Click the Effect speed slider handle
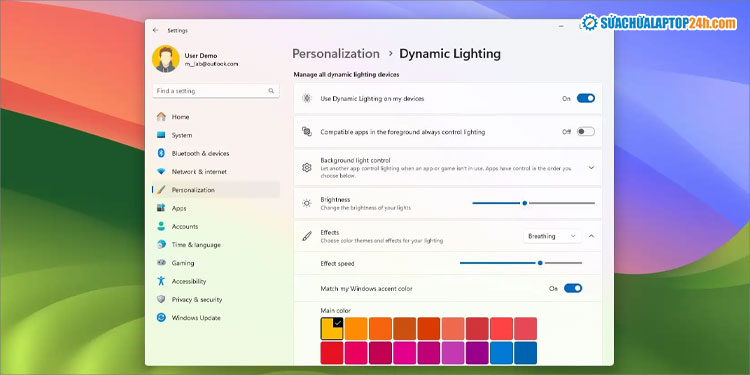 tap(540, 263)
